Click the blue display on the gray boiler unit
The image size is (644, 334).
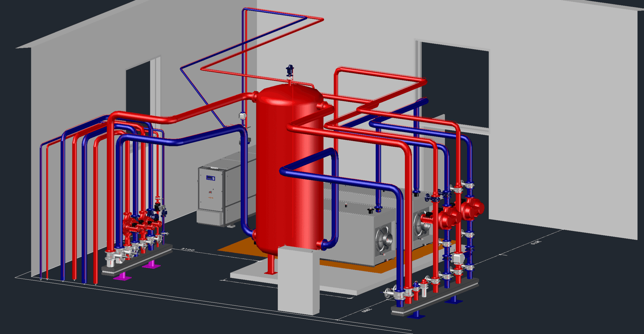[210, 178]
